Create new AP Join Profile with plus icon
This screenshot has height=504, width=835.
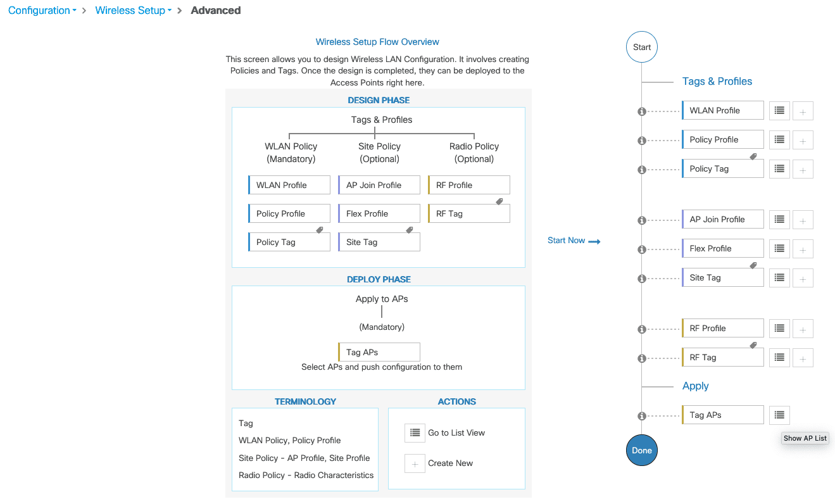coord(803,220)
